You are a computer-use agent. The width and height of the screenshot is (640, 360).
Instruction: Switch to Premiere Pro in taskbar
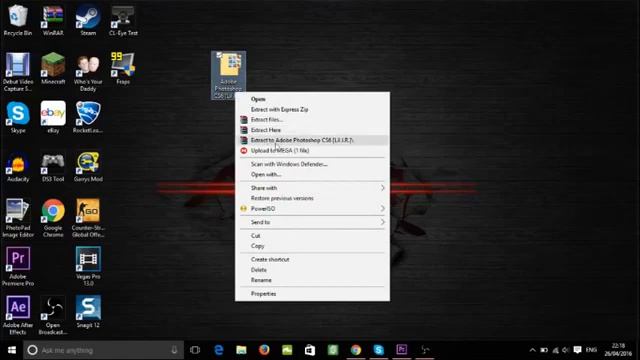[402, 350]
